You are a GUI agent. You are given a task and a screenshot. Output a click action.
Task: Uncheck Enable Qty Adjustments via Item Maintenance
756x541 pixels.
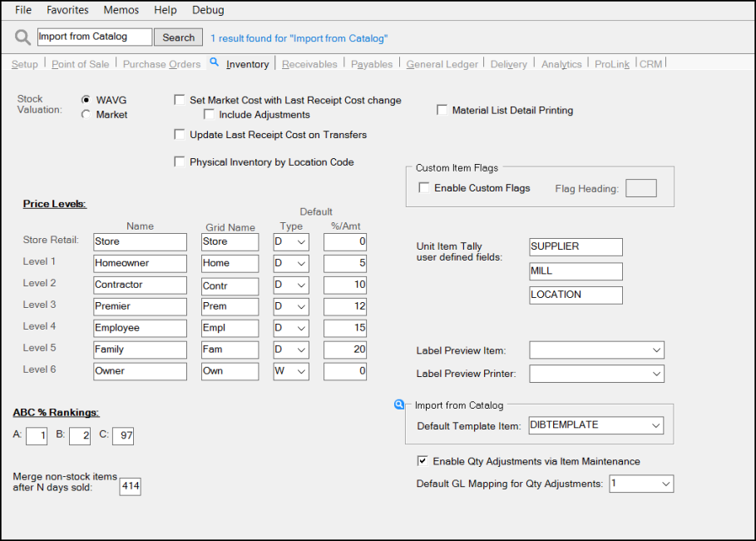tap(422, 461)
